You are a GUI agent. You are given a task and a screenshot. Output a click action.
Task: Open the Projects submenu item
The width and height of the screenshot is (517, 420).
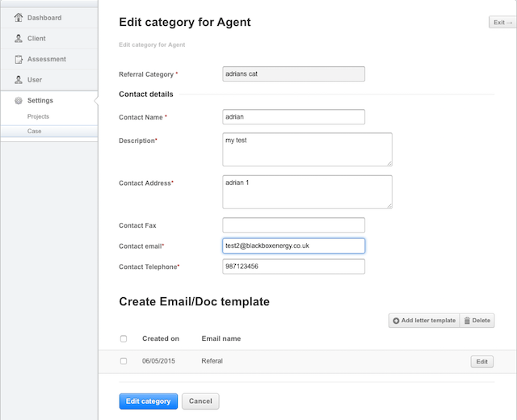click(38, 116)
